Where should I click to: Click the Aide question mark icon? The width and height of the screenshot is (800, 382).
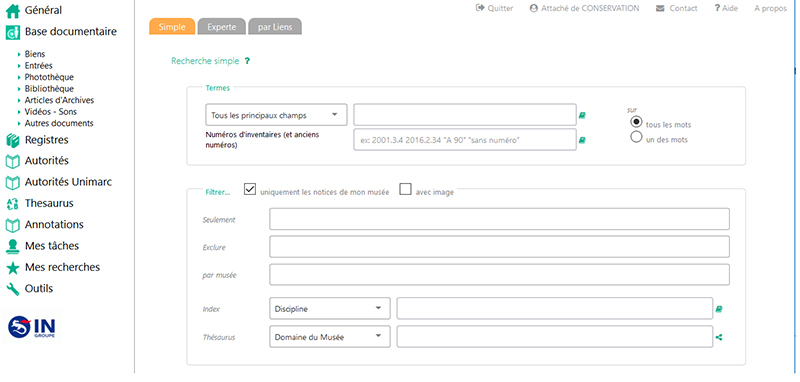pyautogui.click(x=717, y=8)
